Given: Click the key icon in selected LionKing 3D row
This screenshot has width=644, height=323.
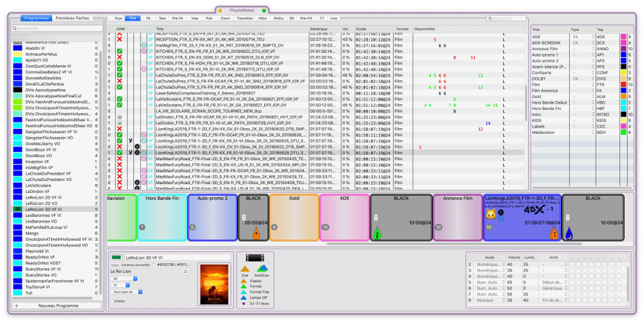Looking at the screenshot, I should pyautogui.click(x=130, y=152).
